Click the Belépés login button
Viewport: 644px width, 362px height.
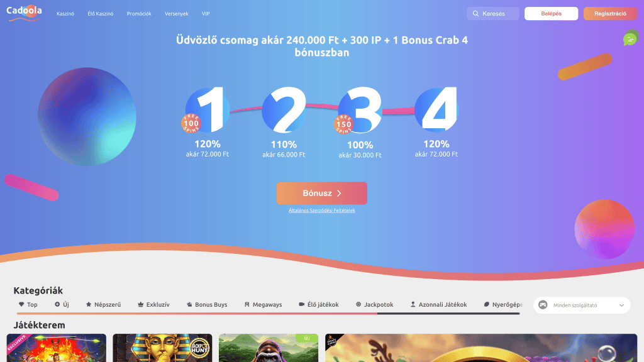click(551, 14)
